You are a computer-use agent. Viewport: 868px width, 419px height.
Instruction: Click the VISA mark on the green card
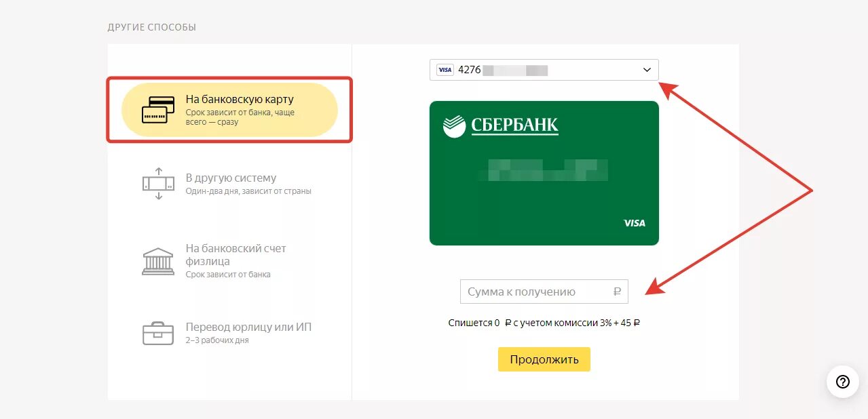(x=635, y=223)
